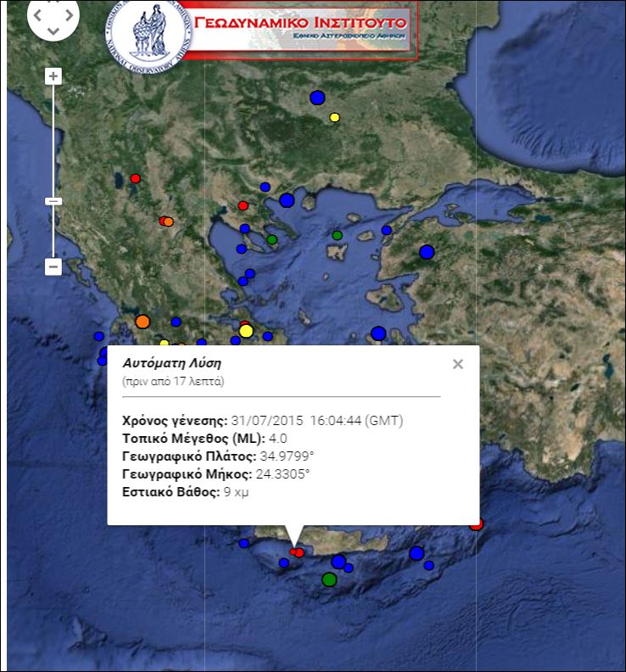Pan the map right with arrow
626x672 pixels.
tap(69, 15)
